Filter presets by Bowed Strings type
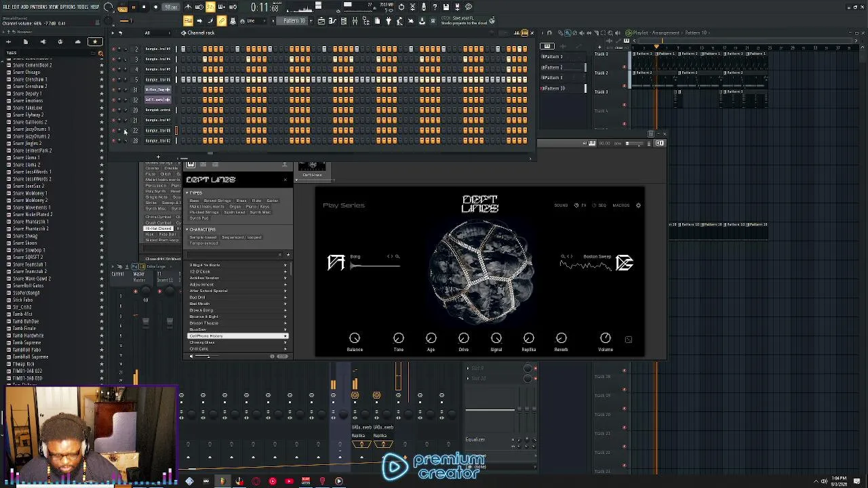868x488 pixels. pyautogui.click(x=217, y=201)
